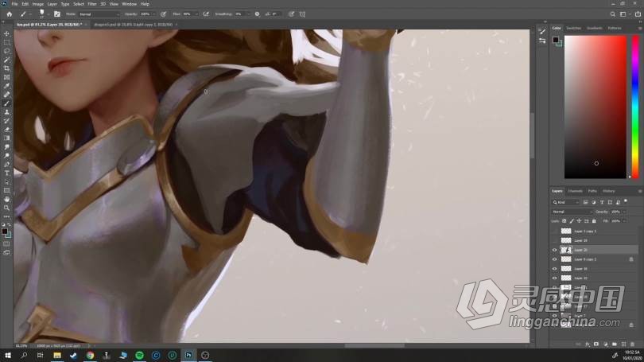Select the Clone Stamp tool

pos(6,111)
